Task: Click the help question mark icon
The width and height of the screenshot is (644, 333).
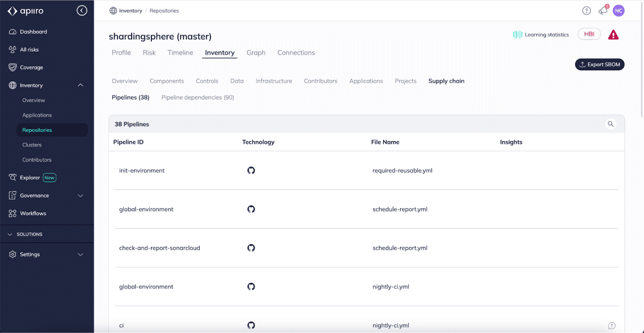Action: click(587, 10)
